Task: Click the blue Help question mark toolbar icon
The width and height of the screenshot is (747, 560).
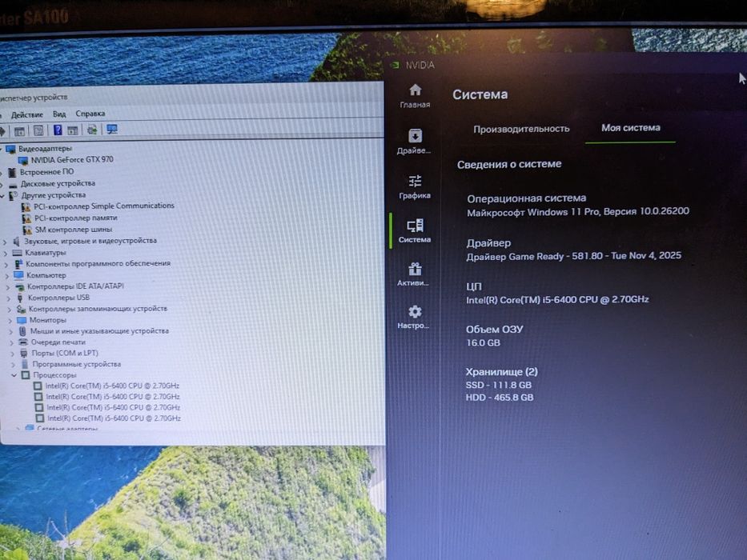Action: 58,130
